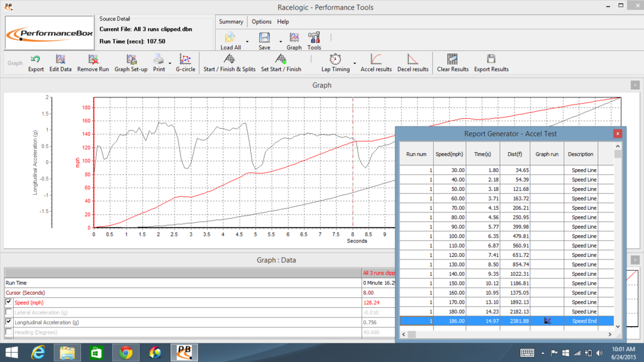This screenshot has height=362, width=644.
Task: Select report row with speed 60.00
Action: tap(507, 198)
